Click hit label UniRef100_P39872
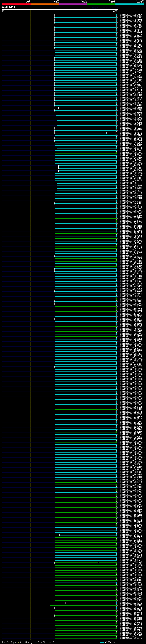The image size is (146, 644). [131, 439]
